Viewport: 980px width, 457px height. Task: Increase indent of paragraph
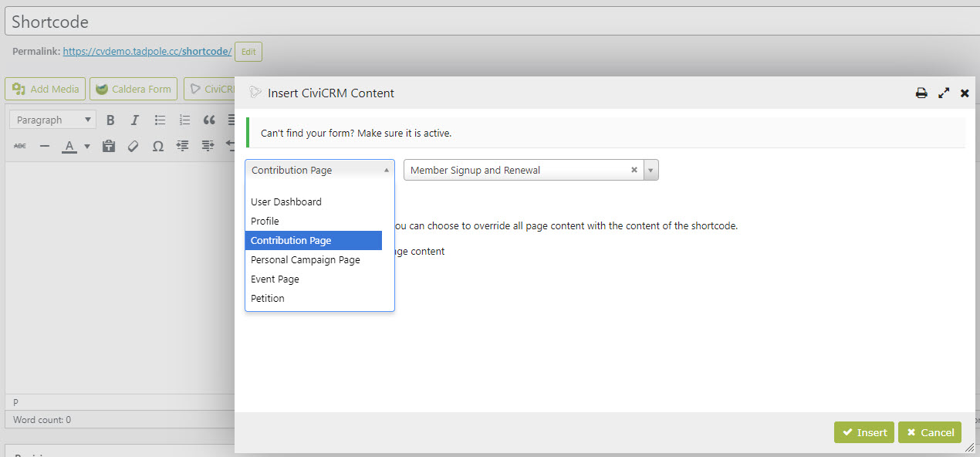(x=208, y=146)
